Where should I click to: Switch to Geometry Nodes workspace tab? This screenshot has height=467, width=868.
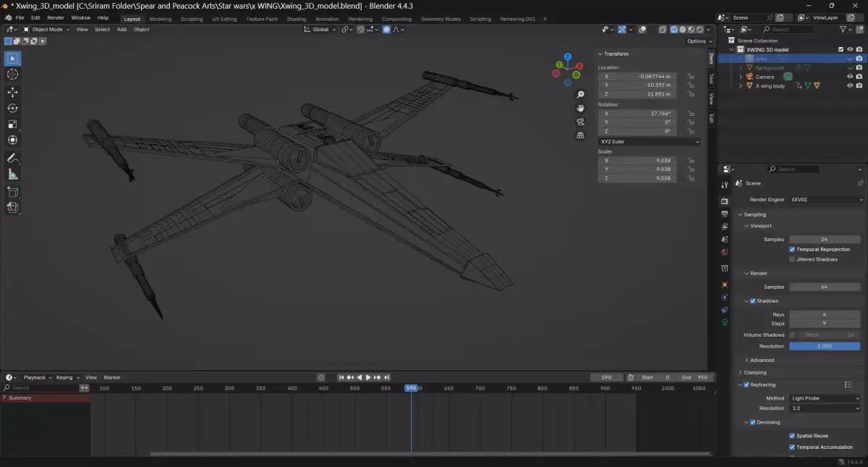click(x=441, y=19)
